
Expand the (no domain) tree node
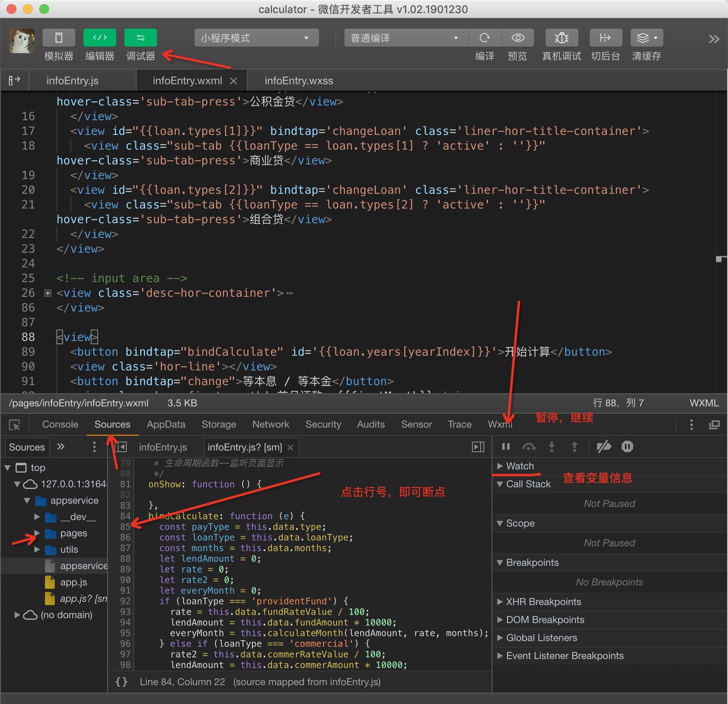(17, 615)
